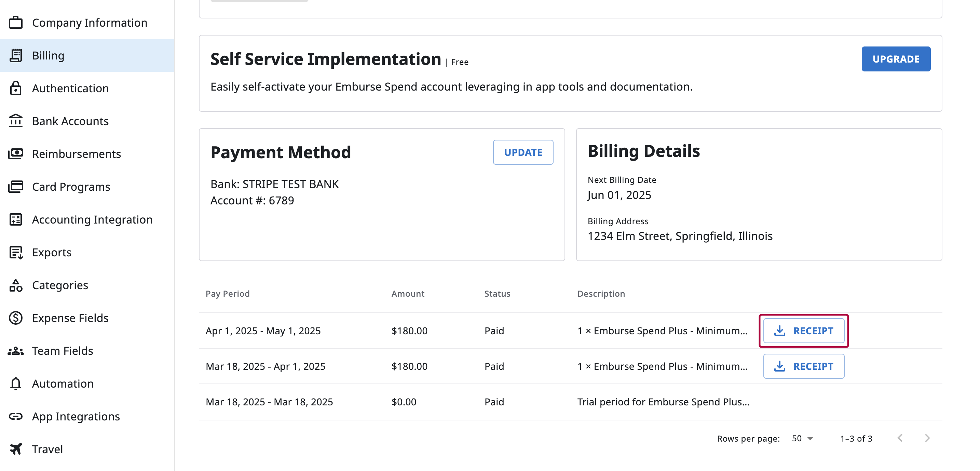Update the payment method
The image size is (980, 471).
[523, 152]
